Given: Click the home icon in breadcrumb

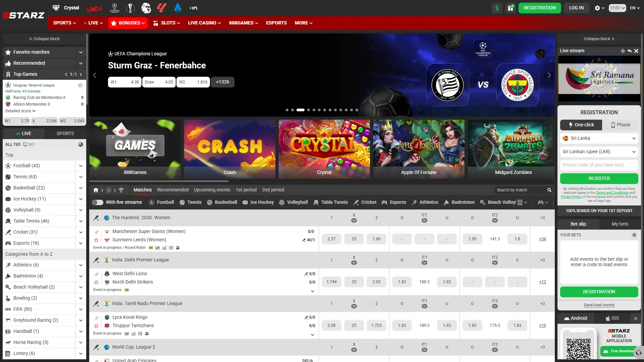Looking at the screenshot, I should click(x=96, y=190).
